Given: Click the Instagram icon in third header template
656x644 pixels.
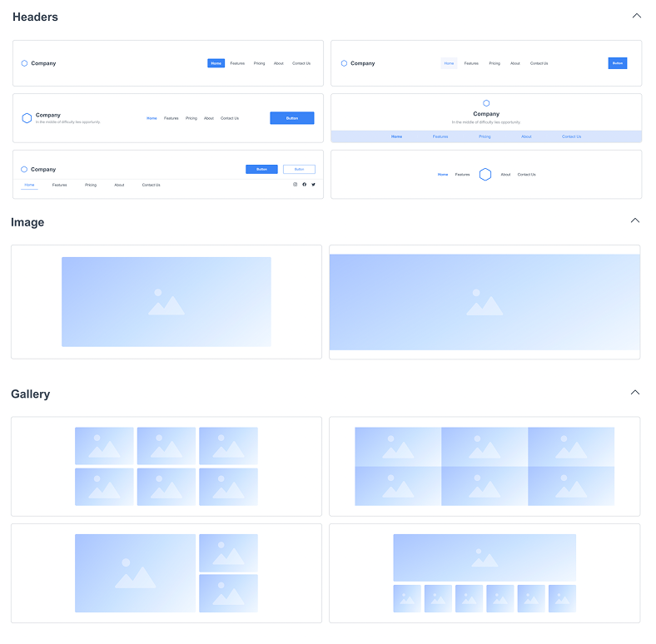Looking at the screenshot, I should pos(295,185).
